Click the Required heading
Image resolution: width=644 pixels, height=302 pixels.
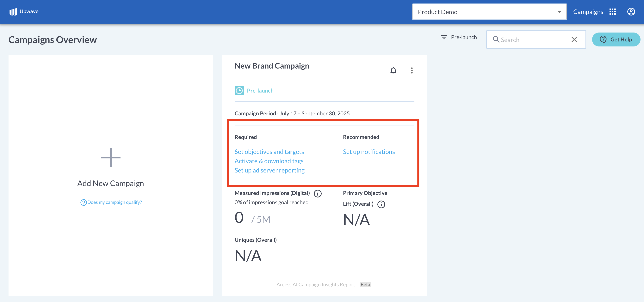245,137
